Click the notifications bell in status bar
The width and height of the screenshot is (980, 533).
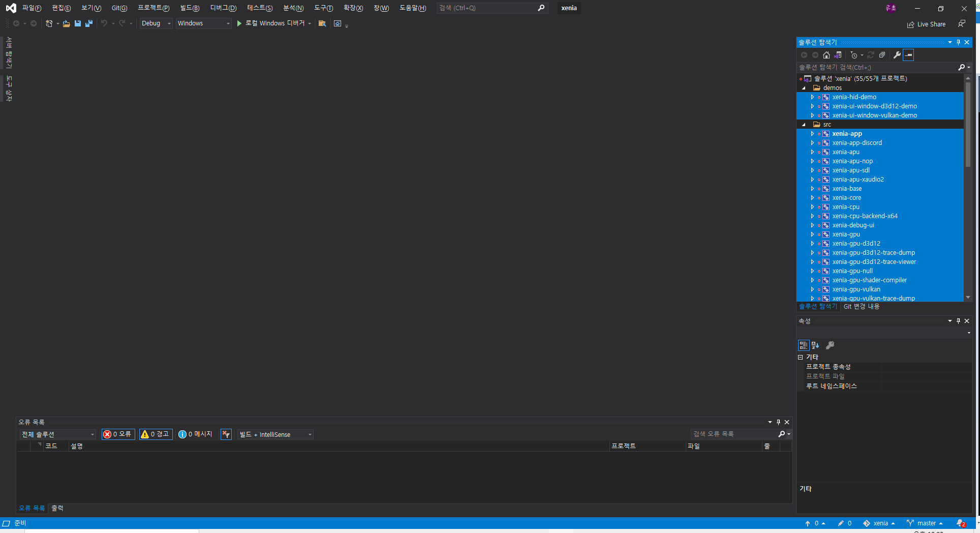coord(961,523)
